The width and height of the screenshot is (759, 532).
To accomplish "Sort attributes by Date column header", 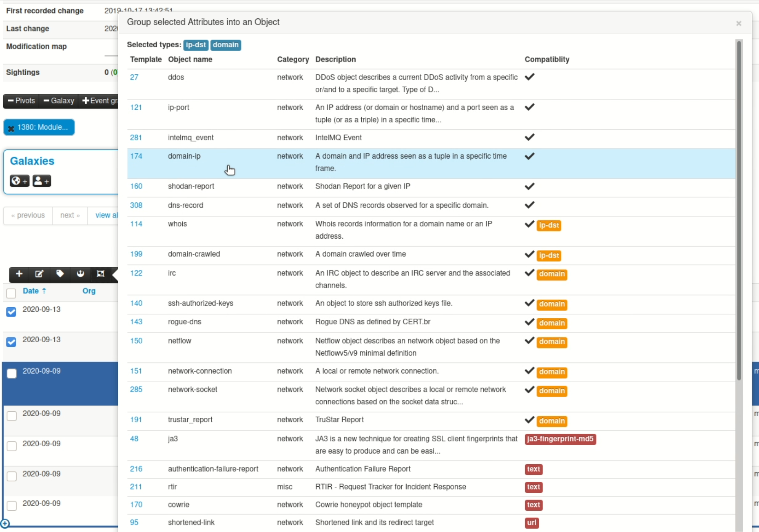I will click(x=31, y=291).
